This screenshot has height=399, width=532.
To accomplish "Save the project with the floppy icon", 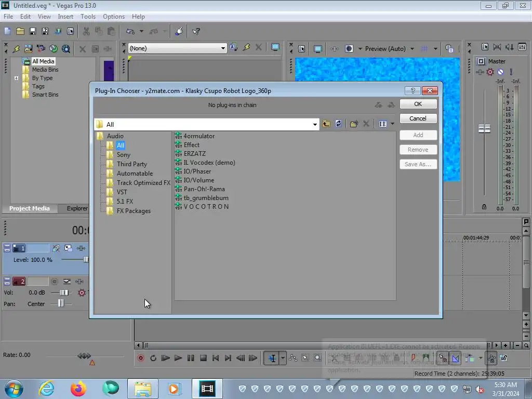I will coord(33,31).
